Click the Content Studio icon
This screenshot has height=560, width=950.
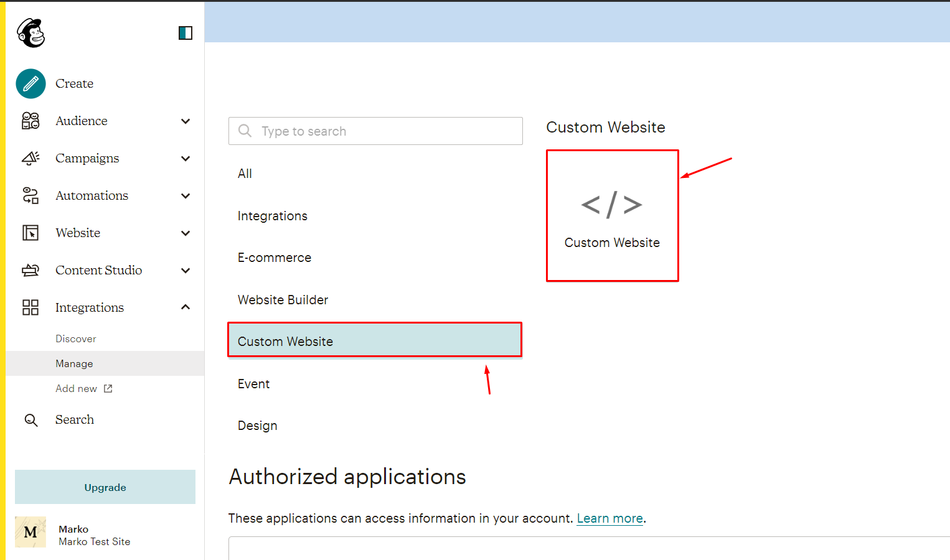(31, 270)
